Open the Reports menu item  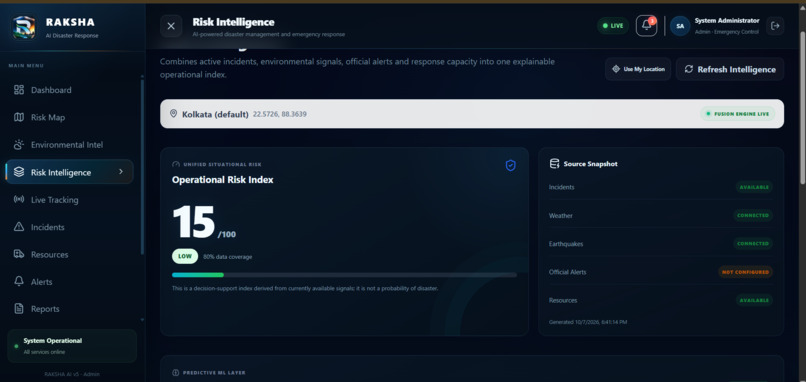pyautogui.click(x=69, y=308)
